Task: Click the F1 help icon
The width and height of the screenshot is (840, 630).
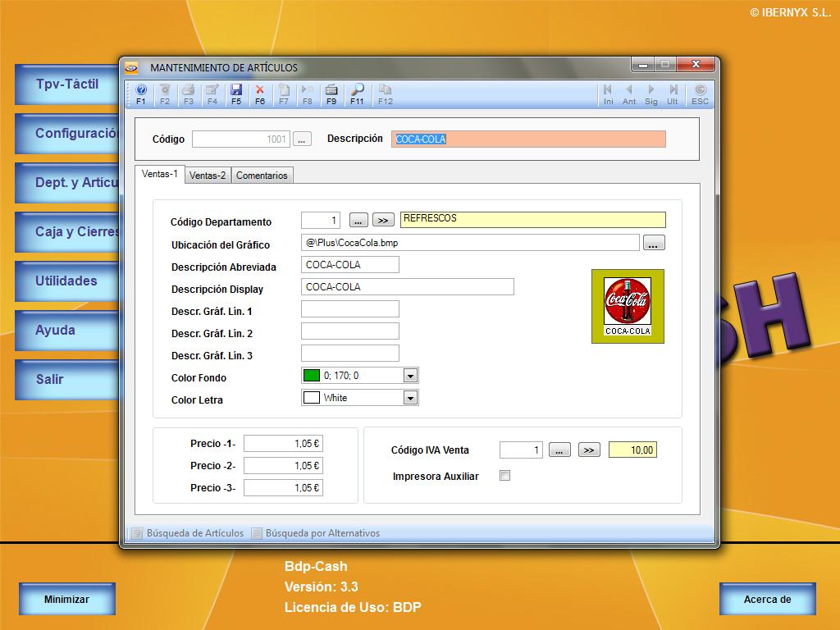Action: pos(141,94)
